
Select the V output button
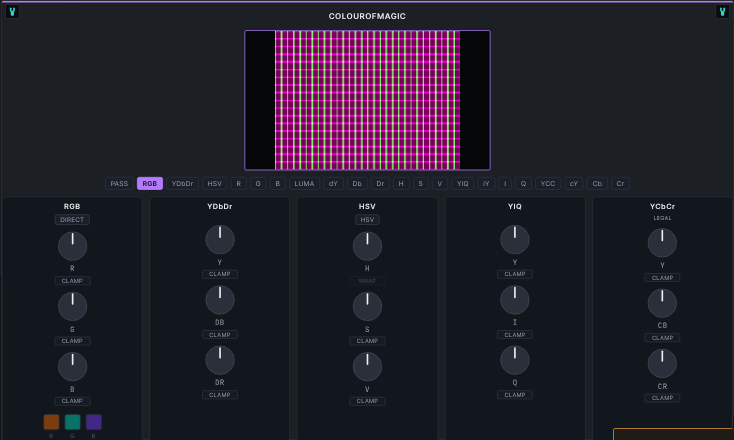[x=440, y=183]
